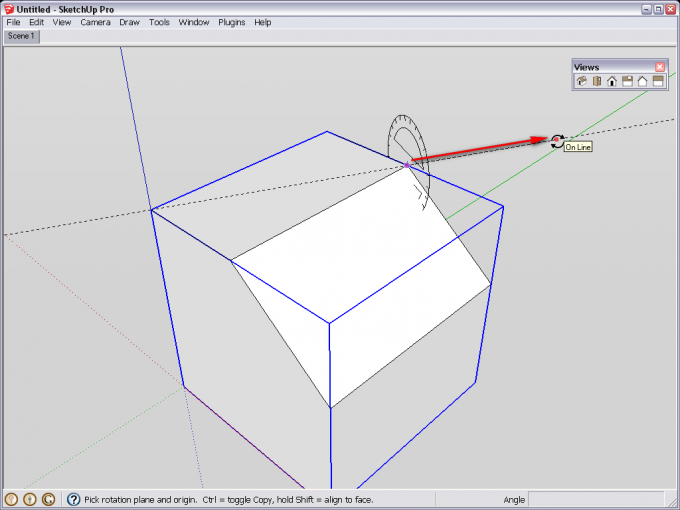Open the Draw menu
The height and width of the screenshot is (510, 680).
(129, 22)
